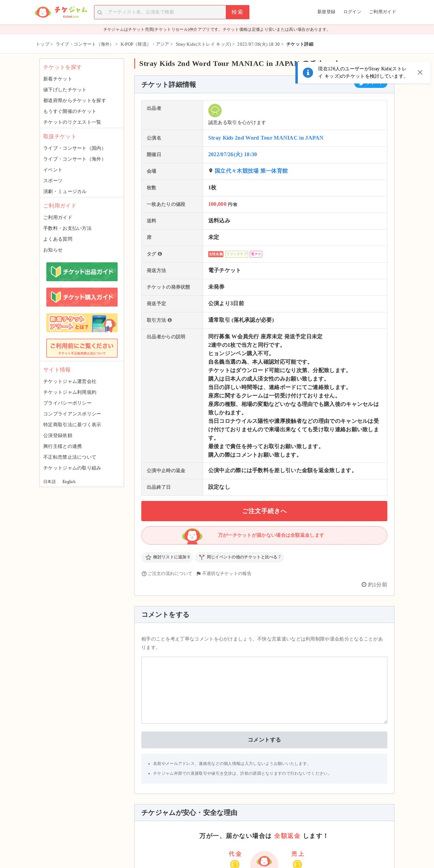This screenshot has width=434, height=868.
Task: Click the コメントする submit button
Action: point(264,740)
